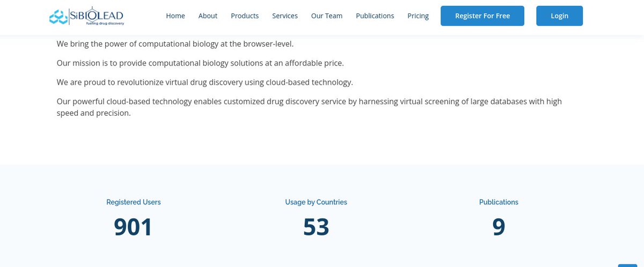Open the Our Team page
Image resolution: width=644 pixels, height=267 pixels.
coord(327,16)
